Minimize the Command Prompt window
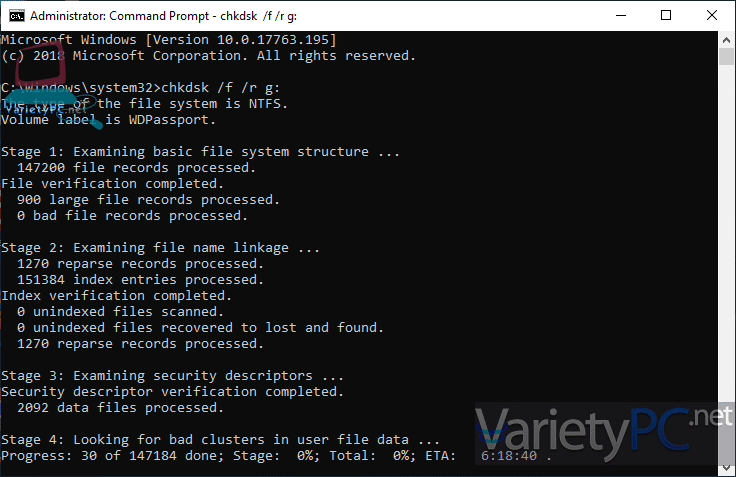 pos(621,15)
